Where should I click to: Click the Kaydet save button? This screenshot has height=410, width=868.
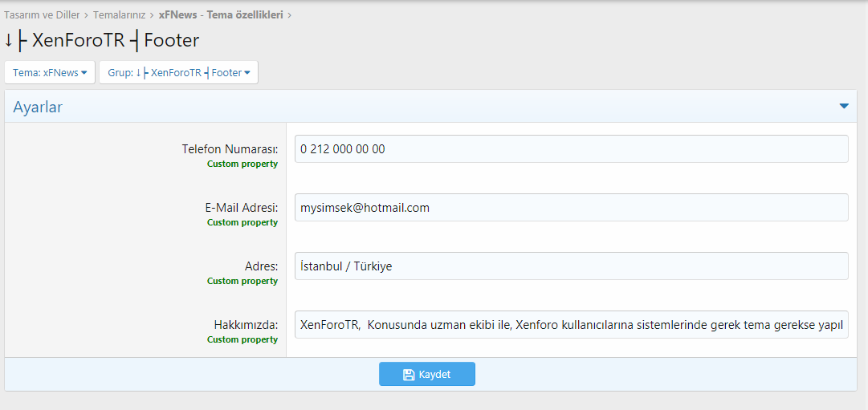coord(427,374)
